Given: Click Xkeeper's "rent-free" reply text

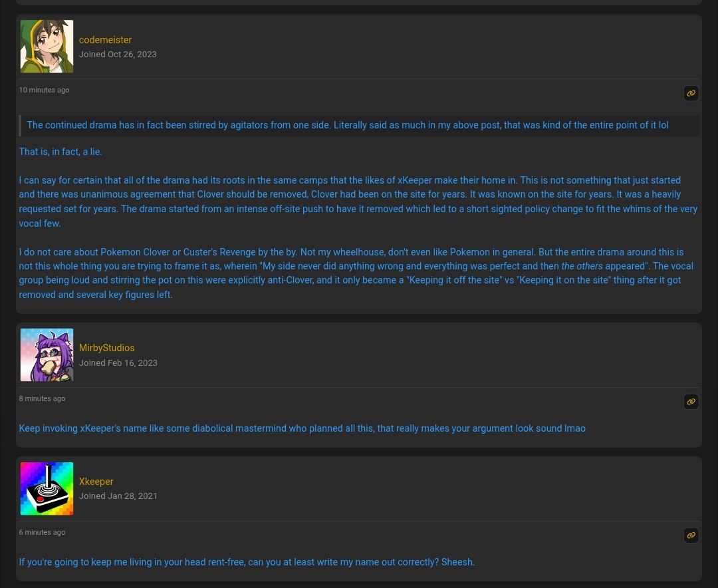Looking at the screenshot, I should pyautogui.click(x=247, y=562).
